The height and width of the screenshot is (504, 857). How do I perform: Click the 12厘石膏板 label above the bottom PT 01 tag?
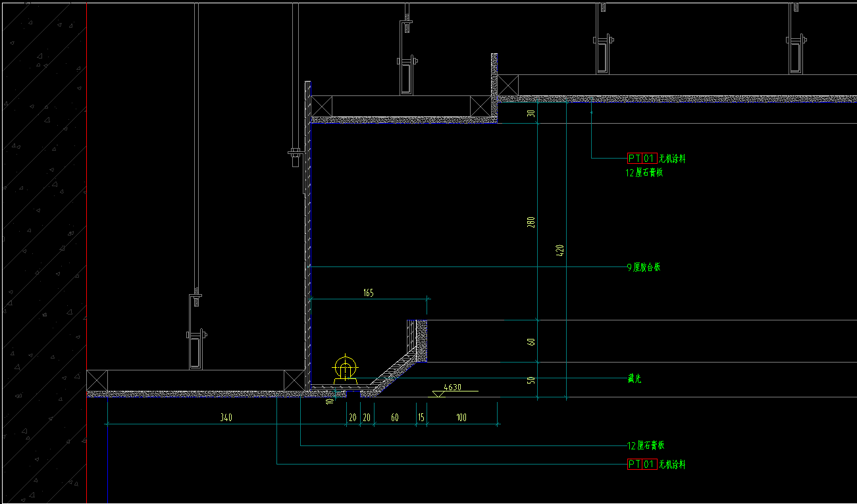point(646,445)
